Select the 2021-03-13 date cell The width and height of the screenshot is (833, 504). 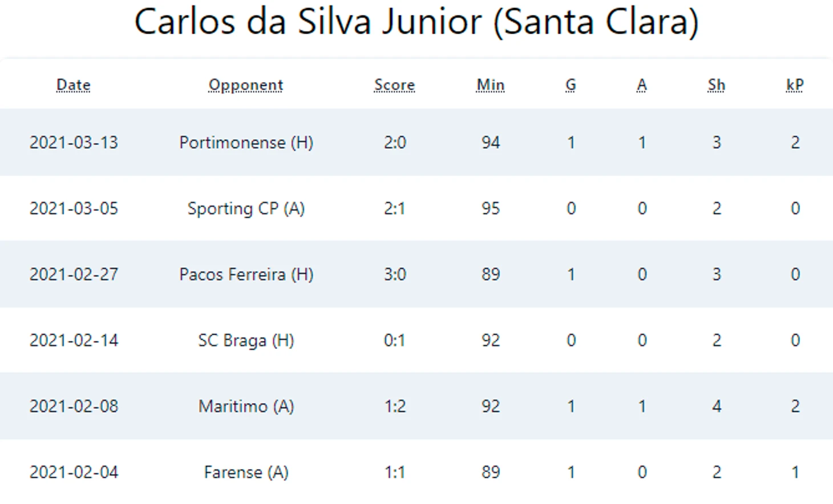[x=74, y=143]
